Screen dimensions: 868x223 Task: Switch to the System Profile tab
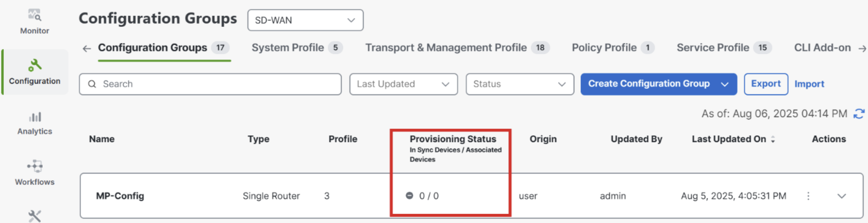point(297,48)
